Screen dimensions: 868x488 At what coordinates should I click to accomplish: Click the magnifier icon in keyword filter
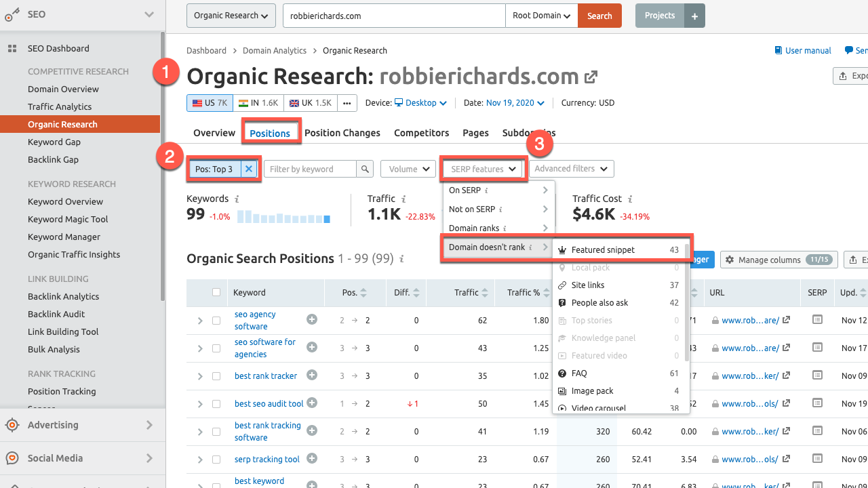coord(366,169)
